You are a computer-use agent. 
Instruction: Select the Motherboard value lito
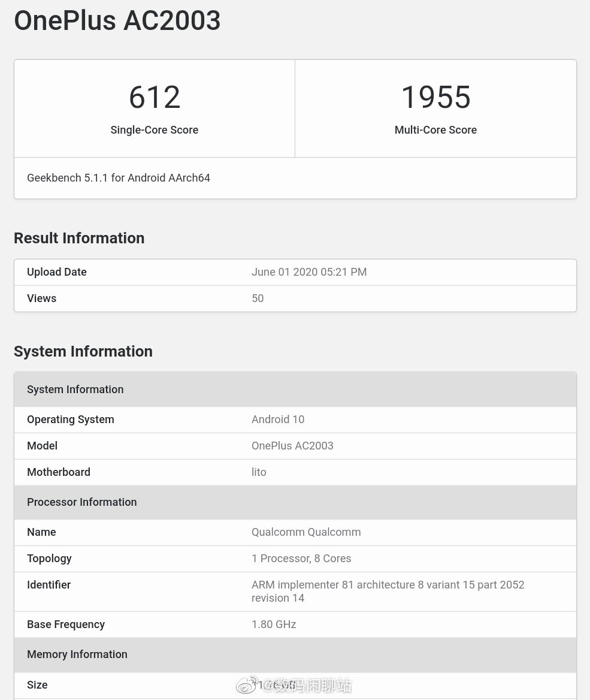[259, 472]
